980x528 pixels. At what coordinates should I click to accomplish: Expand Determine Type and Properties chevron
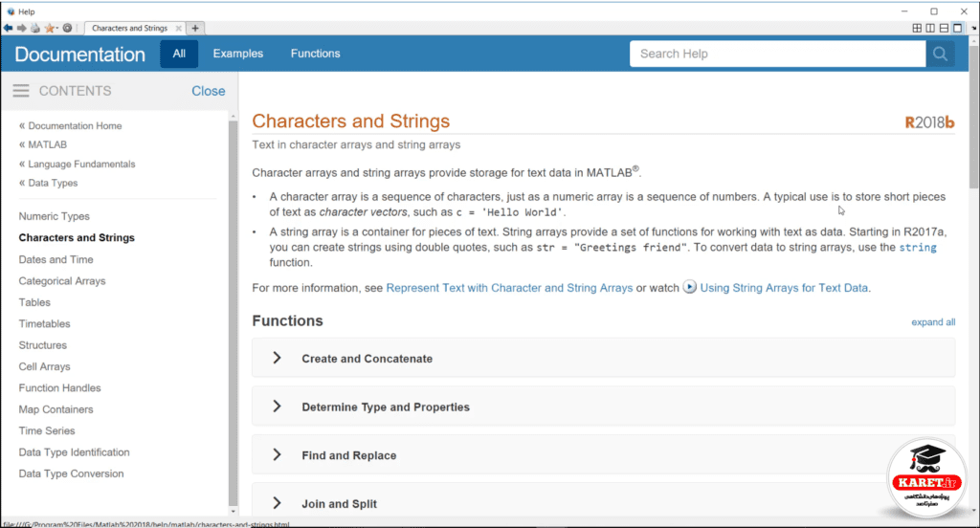pos(277,407)
